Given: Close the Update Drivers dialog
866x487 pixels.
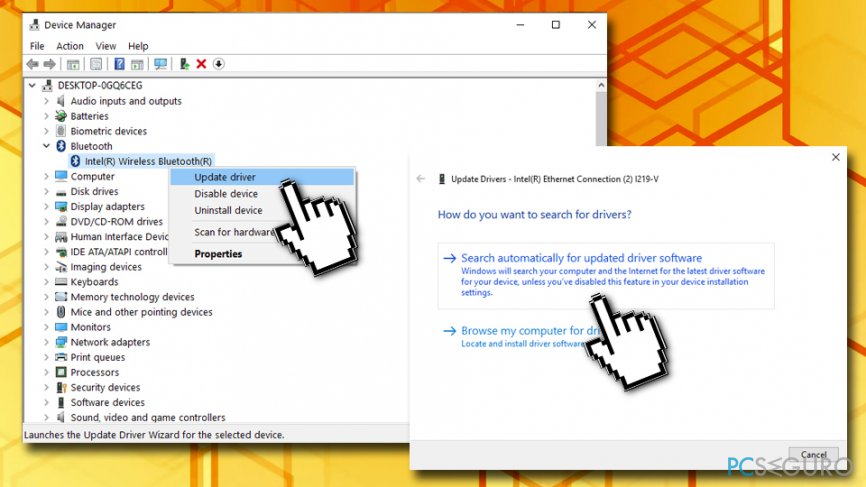Looking at the screenshot, I should tap(836, 157).
